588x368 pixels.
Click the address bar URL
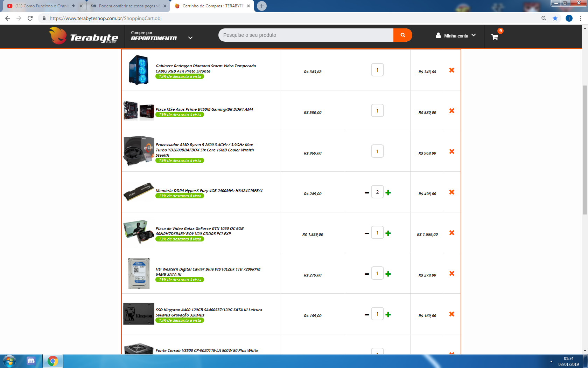point(106,18)
